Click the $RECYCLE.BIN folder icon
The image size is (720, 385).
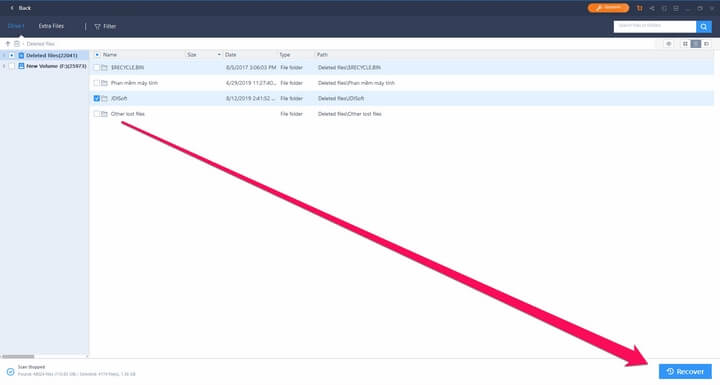pos(104,68)
